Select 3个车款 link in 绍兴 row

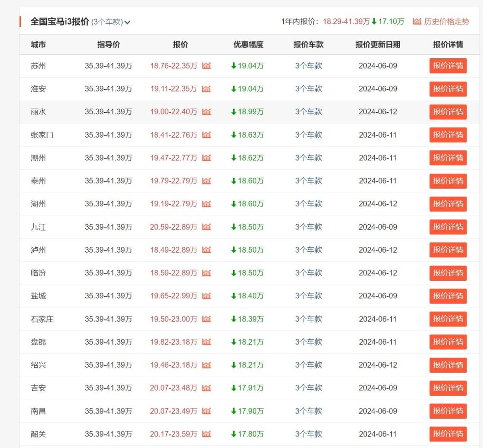[308, 365]
